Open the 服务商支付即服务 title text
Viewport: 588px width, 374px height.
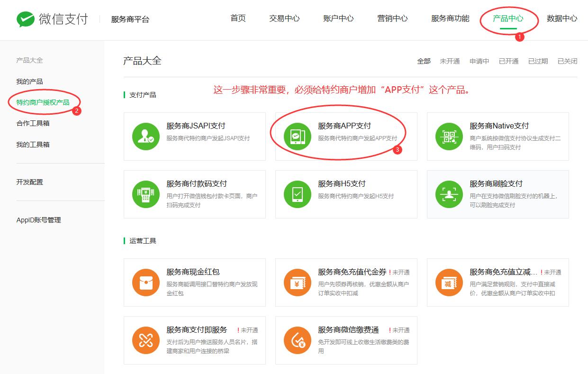pyautogui.click(x=197, y=330)
